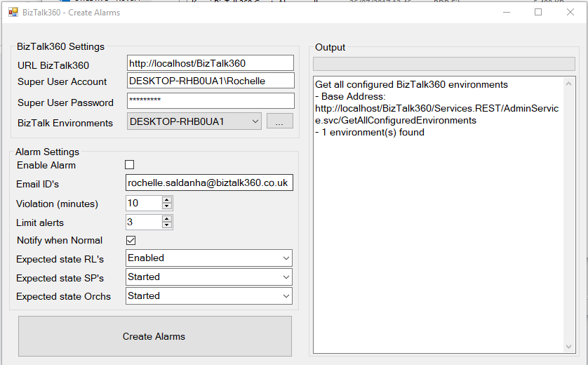This screenshot has height=365, width=588.
Task: Click the '- 1 environment(s) found' line
Action: pyautogui.click(x=370, y=133)
